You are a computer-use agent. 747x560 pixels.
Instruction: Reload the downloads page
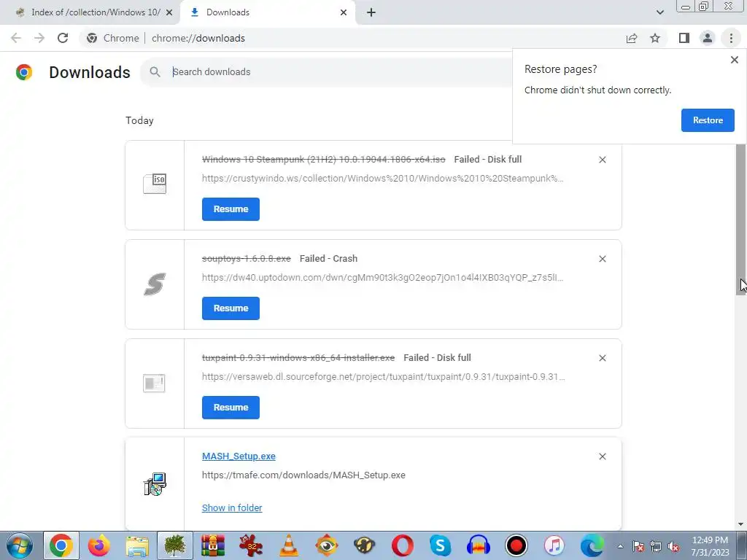click(63, 38)
